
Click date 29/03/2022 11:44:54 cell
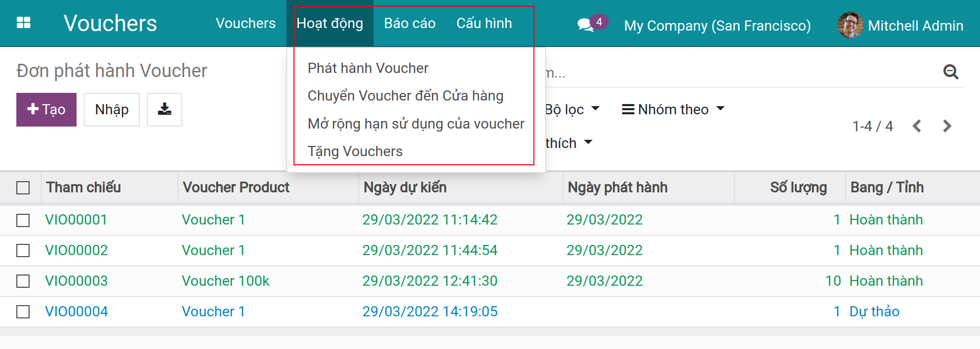[x=430, y=251]
